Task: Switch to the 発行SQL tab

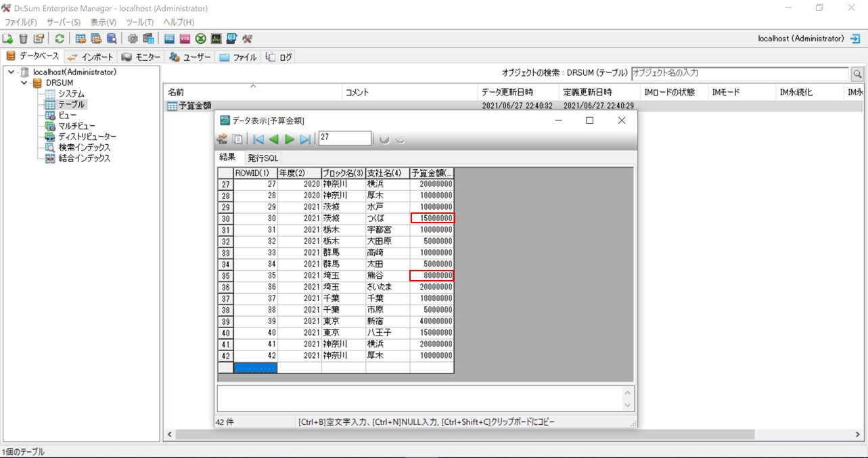Action: point(262,158)
